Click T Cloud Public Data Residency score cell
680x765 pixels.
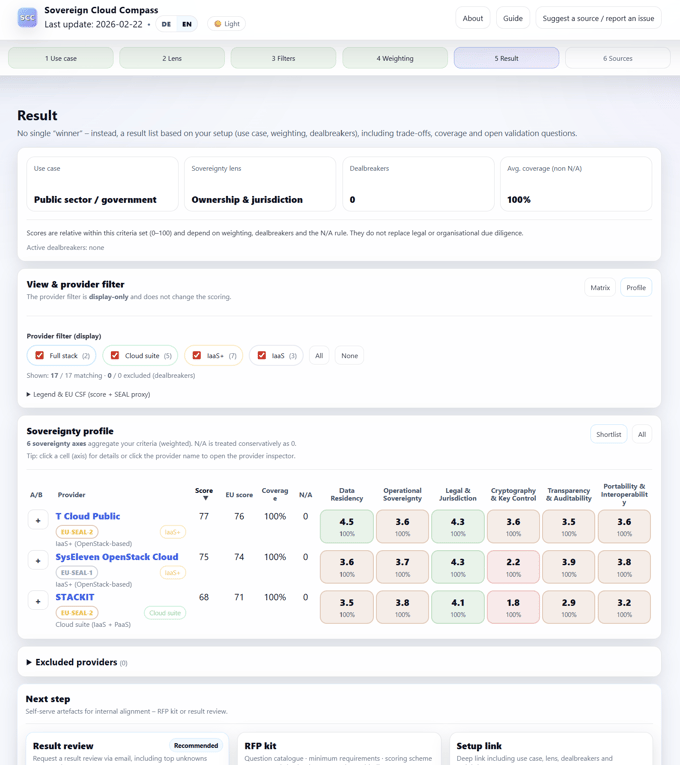click(x=347, y=526)
